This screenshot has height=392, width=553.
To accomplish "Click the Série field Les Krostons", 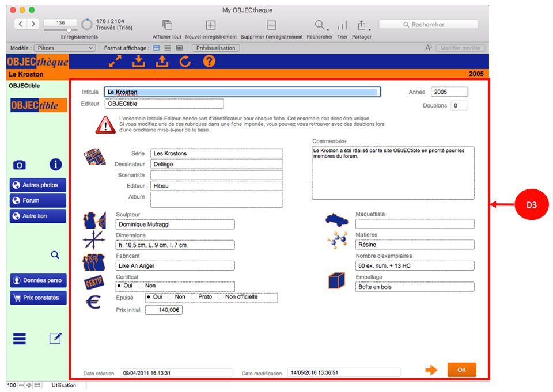I will tap(217, 153).
